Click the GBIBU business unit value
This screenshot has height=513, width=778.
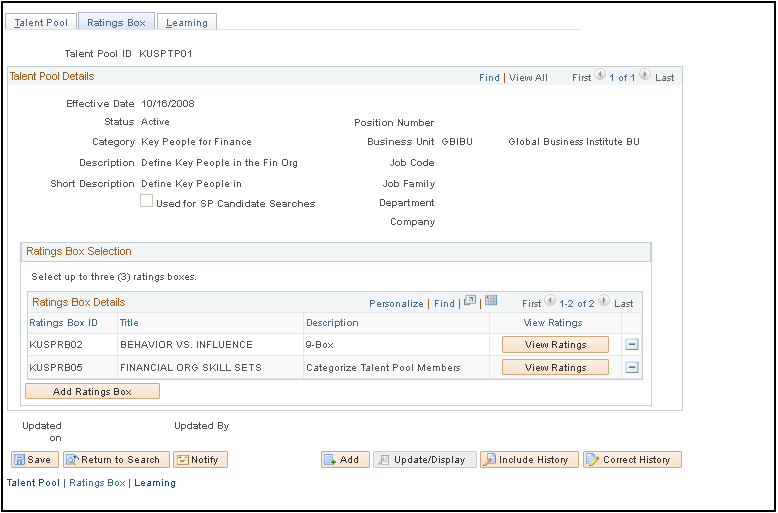pos(457,142)
